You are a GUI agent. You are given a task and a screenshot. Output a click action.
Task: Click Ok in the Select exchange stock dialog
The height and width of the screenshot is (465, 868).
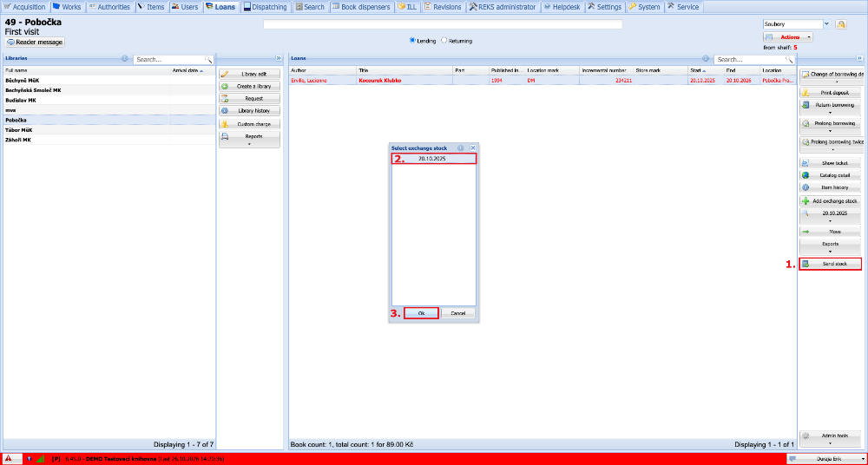coord(421,313)
